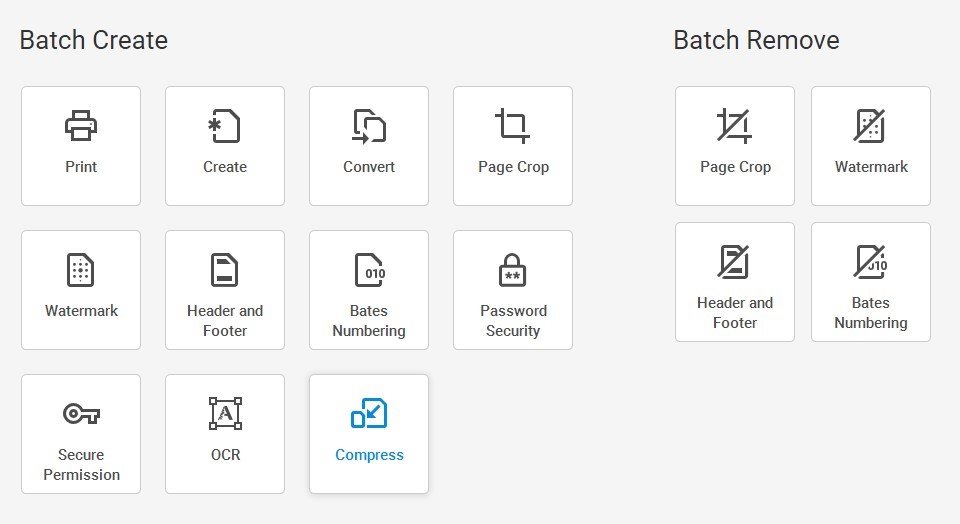Screen dimensions: 960x524
Task: Click the Batch Create Header and Footer icon
Action: tap(225, 270)
